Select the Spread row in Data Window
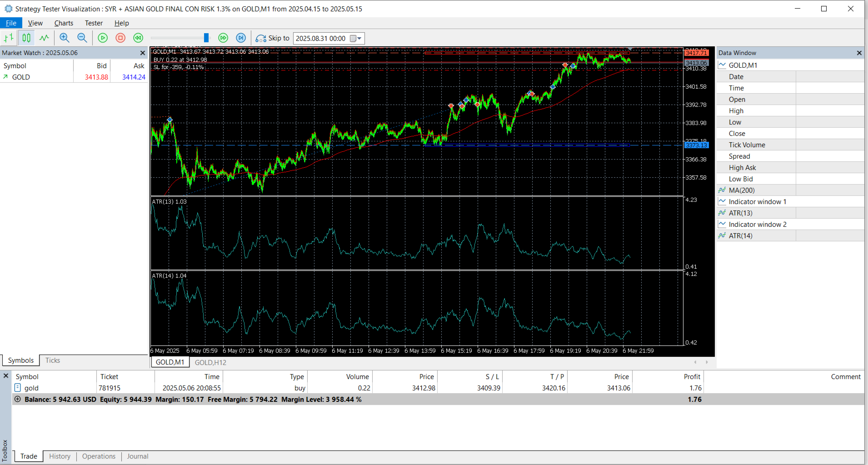The width and height of the screenshot is (868, 465). [790, 156]
